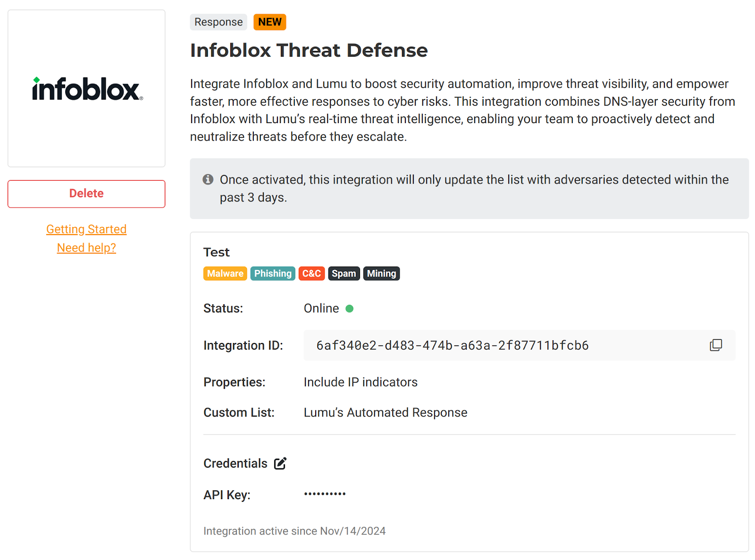This screenshot has height=560, width=755.
Task: Click the Response category label
Action: point(218,22)
